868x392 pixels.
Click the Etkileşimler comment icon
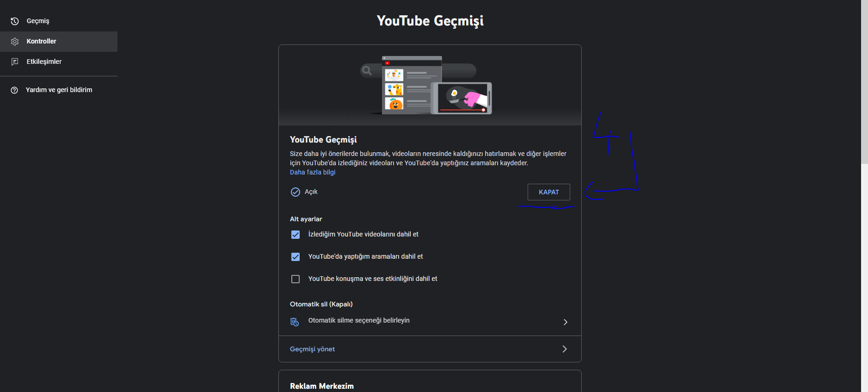[15, 62]
